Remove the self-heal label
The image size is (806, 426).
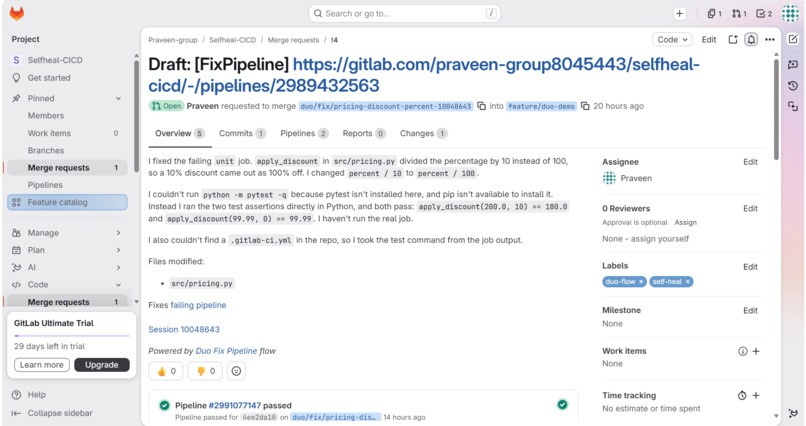point(688,282)
